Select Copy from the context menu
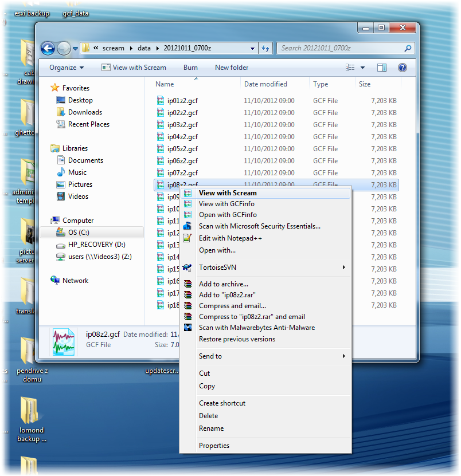Viewport: 461px width, 476px height. pyautogui.click(x=206, y=386)
